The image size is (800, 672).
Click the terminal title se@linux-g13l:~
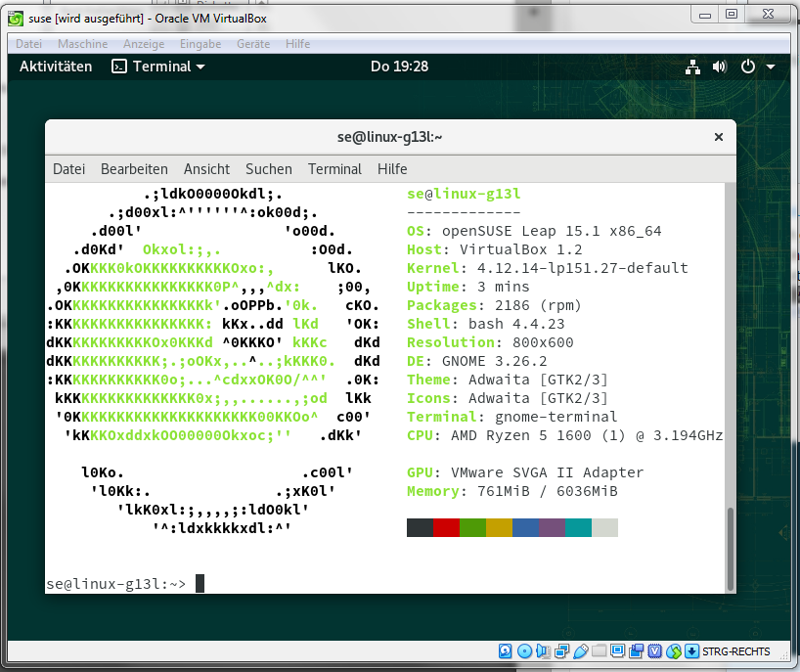tap(389, 137)
